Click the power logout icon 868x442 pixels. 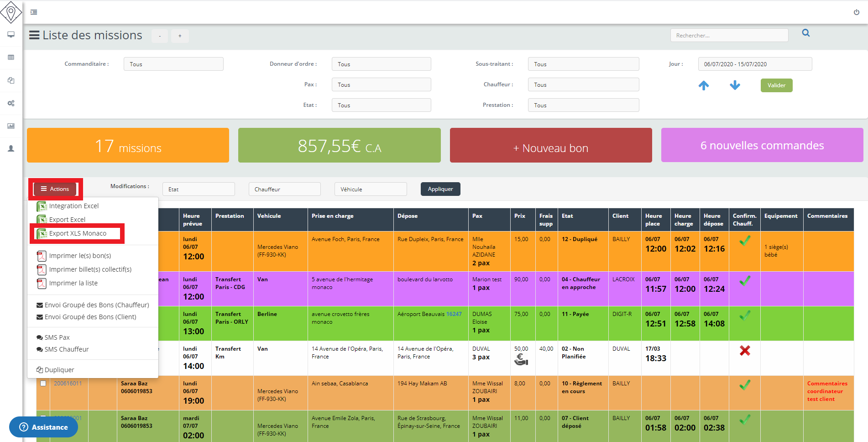coord(856,12)
